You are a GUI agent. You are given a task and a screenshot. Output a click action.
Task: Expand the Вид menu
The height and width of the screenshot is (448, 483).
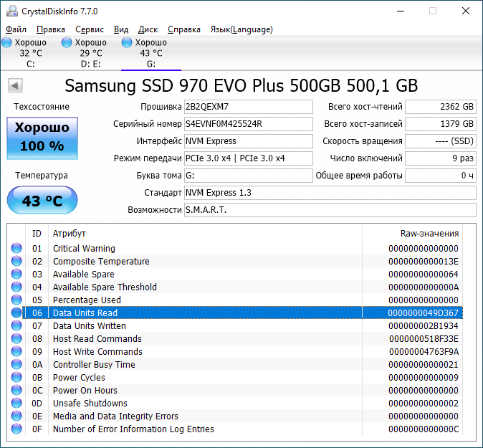121,29
